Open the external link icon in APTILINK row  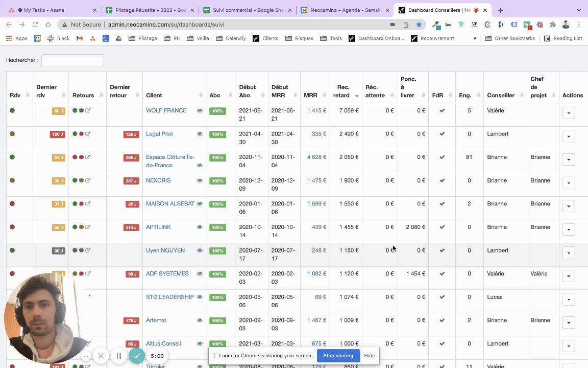point(88,227)
